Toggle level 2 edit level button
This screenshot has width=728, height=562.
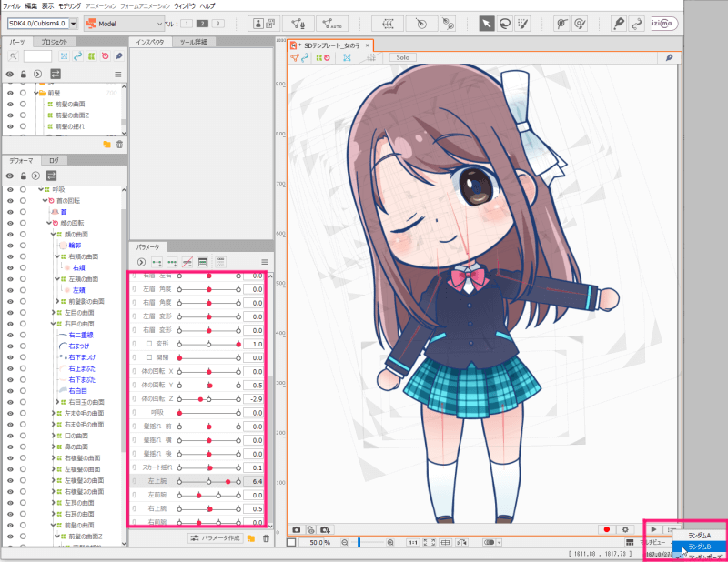click(202, 24)
